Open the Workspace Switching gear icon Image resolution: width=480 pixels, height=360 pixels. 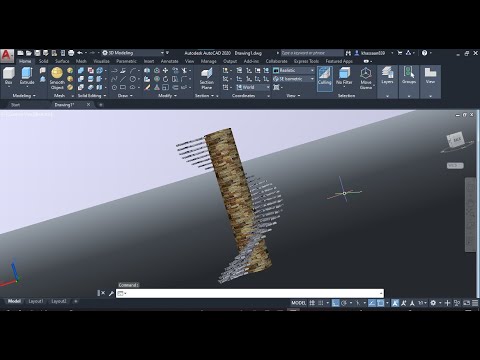[433, 303]
